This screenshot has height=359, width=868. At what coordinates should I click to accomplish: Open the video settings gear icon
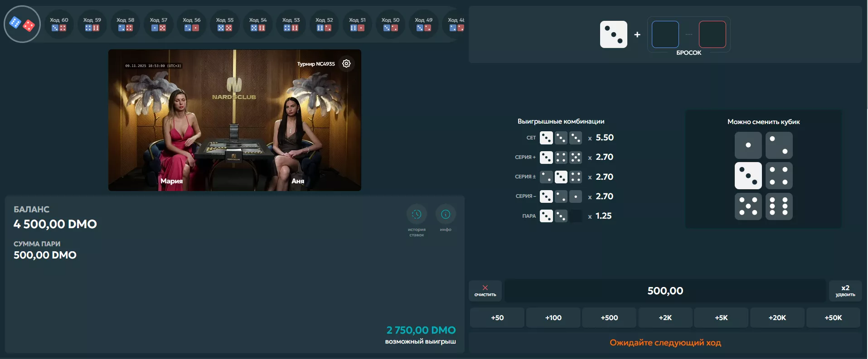(x=346, y=63)
